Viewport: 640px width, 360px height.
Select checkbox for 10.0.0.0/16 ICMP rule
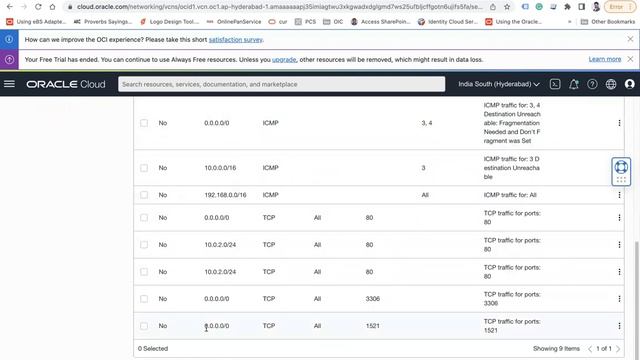144,168
